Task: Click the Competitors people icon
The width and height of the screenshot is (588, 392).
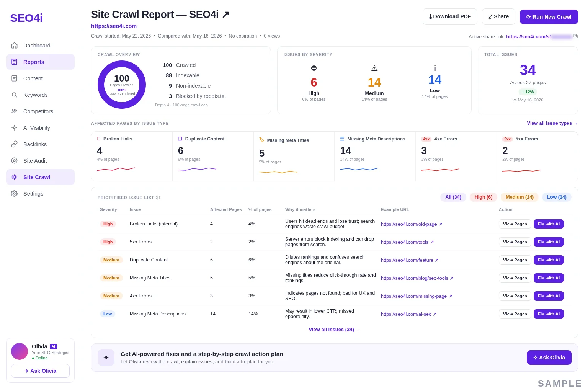Action: (x=14, y=111)
